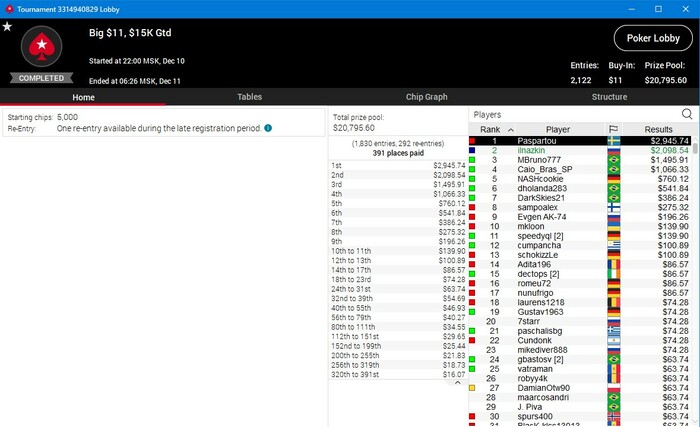Click the flag column header icon

click(x=613, y=130)
